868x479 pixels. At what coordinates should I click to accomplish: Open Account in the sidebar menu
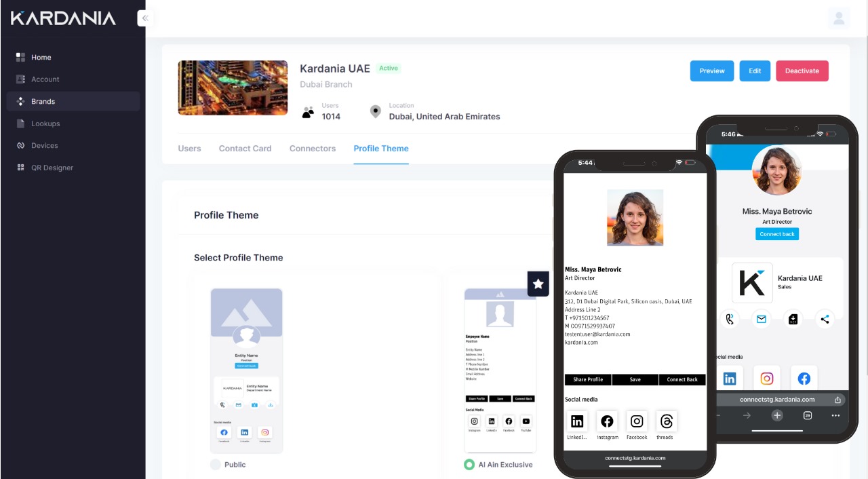[x=73, y=79]
